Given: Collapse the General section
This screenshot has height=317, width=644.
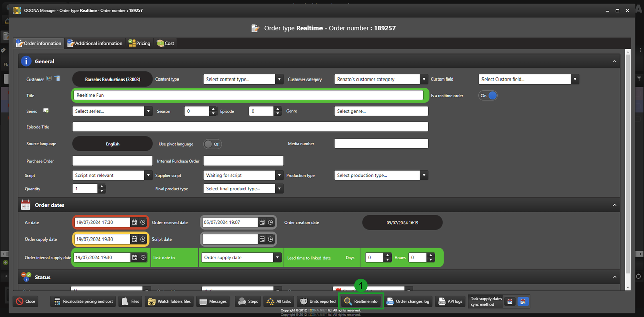Looking at the screenshot, I should 614,61.
